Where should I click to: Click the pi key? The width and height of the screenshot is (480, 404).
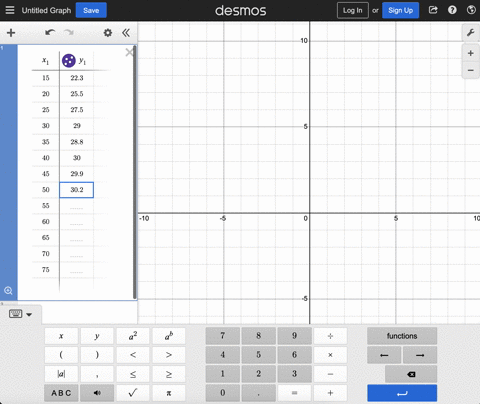click(169, 393)
